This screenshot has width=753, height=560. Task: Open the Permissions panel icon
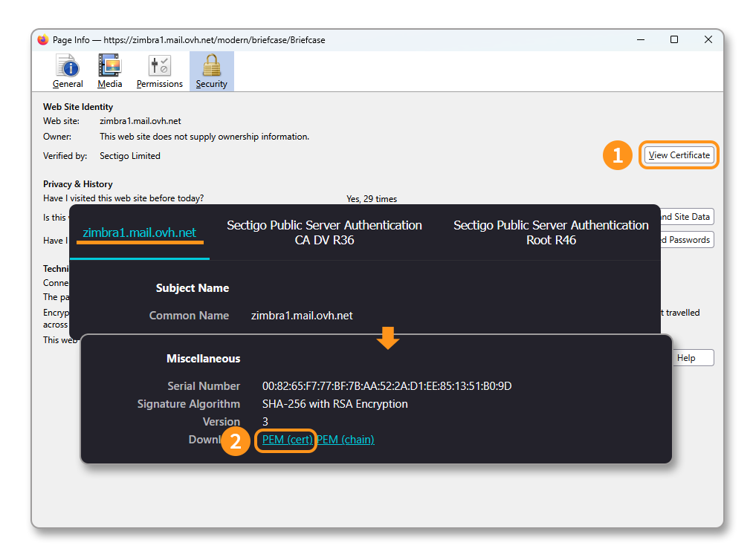coord(159,68)
